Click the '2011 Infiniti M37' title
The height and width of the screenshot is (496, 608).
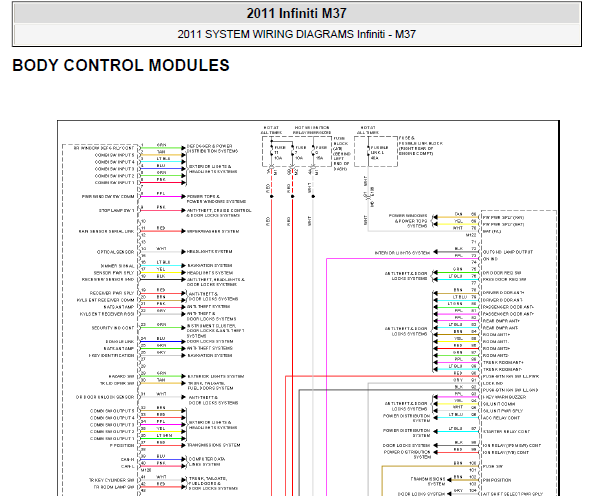[x=297, y=14]
